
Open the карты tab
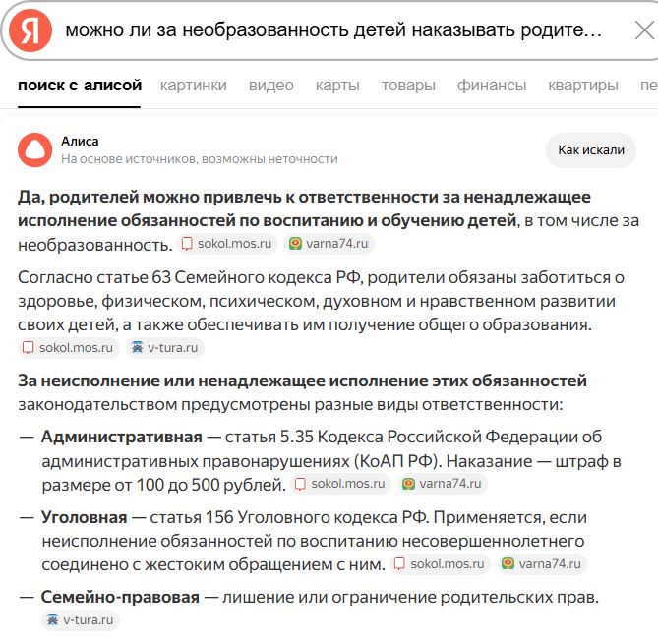(x=337, y=86)
